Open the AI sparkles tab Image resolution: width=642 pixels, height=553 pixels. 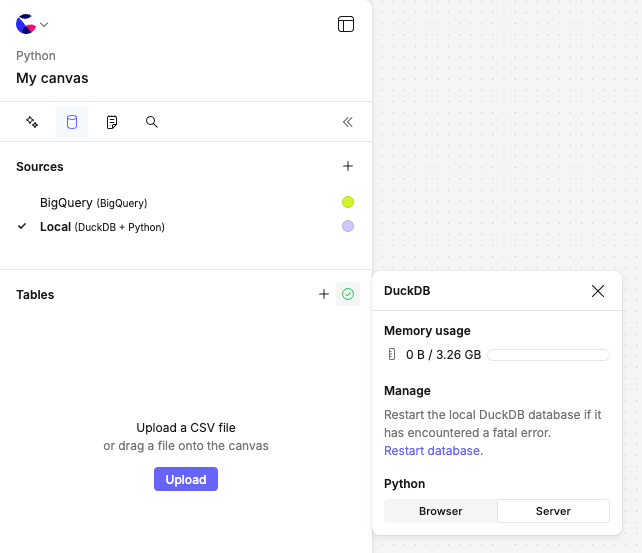tap(32, 122)
